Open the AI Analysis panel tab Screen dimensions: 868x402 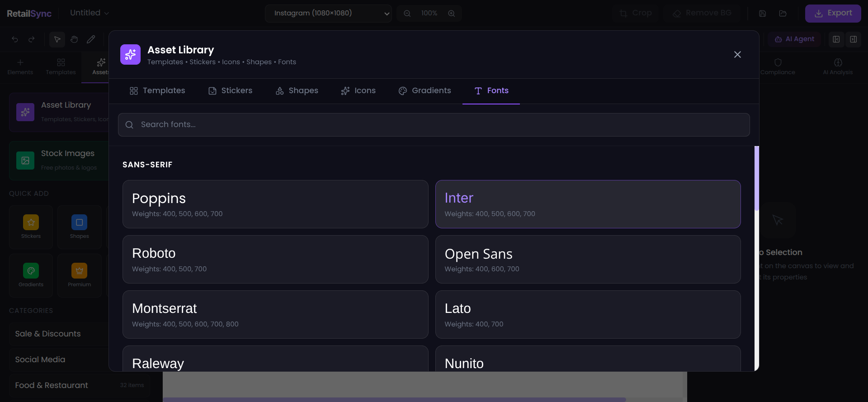(x=838, y=67)
